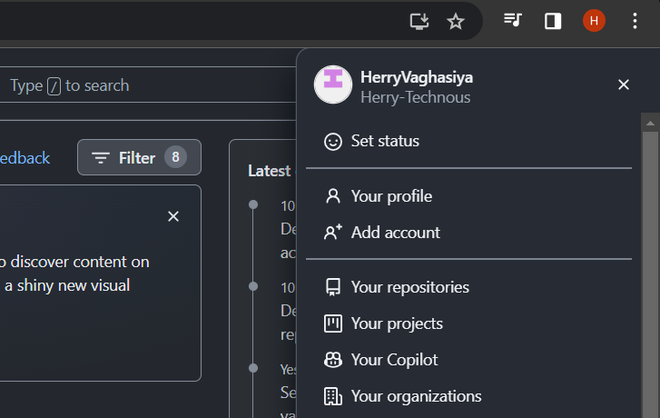This screenshot has width=660, height=418.
Task: Open Your projects from menu
Action: (x=396, y=323)
